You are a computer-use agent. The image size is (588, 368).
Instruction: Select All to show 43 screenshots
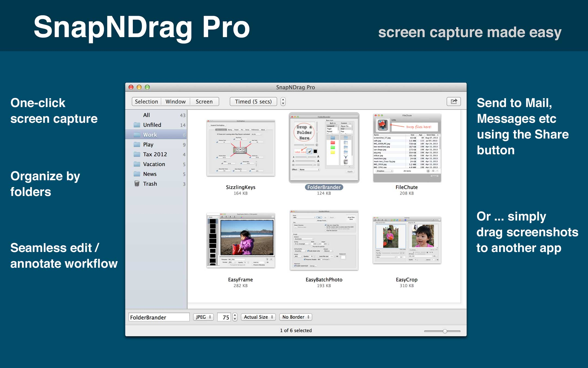(x=146, y=115)
